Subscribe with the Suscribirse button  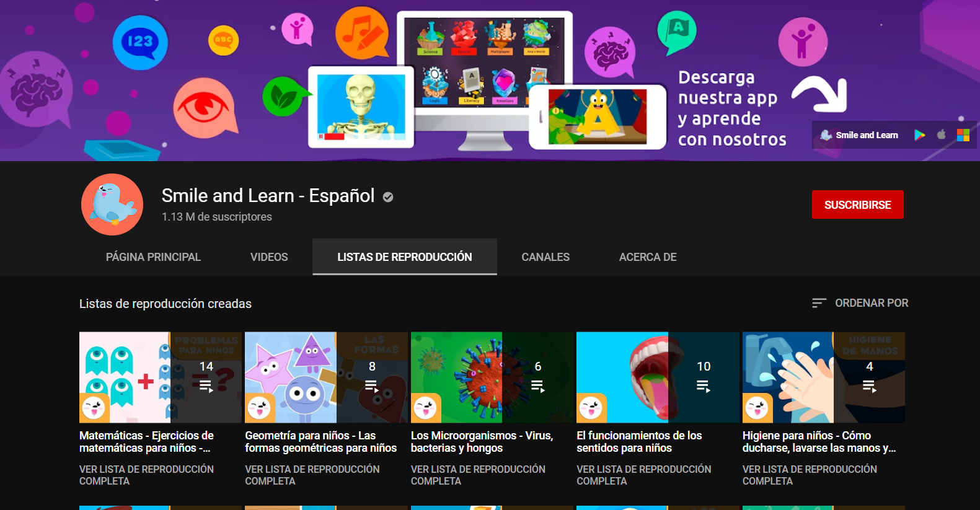(858, 204)
